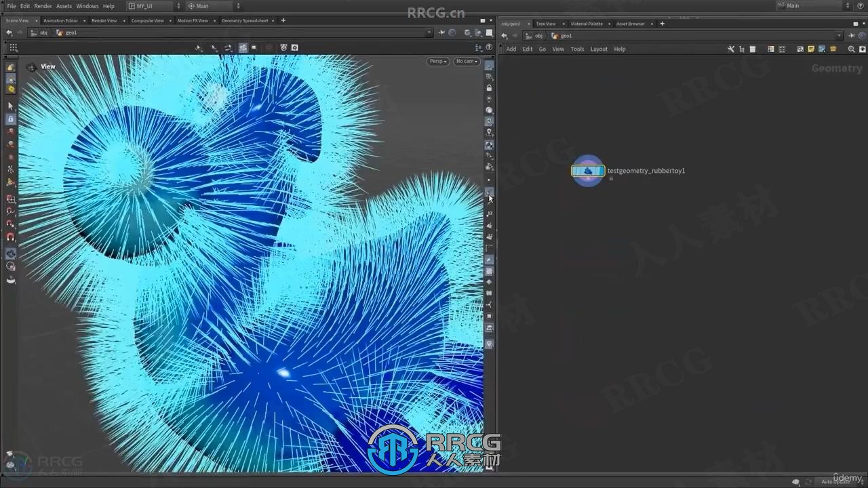Image resolution: width=868 pixels, height=488 pixels.
Task: Open the network editor Go menu
Action: (x=542, y=49)
